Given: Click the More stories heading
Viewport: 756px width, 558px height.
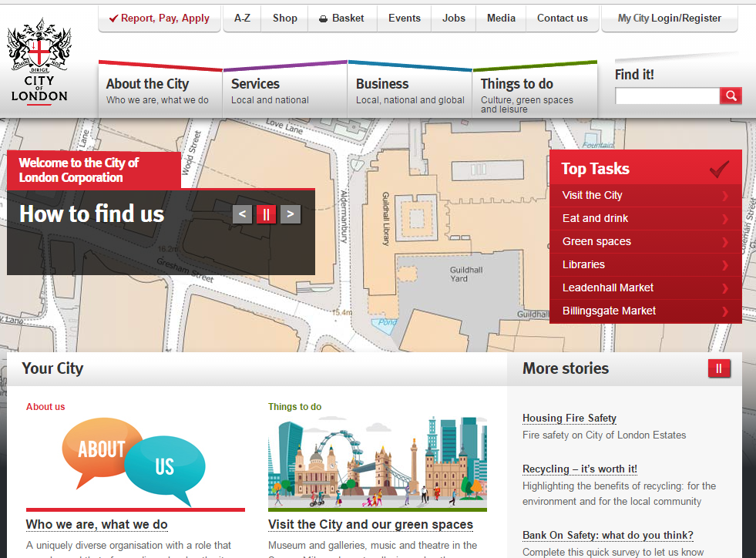Looking at the screenshot, I should click(x=566, y=368).
